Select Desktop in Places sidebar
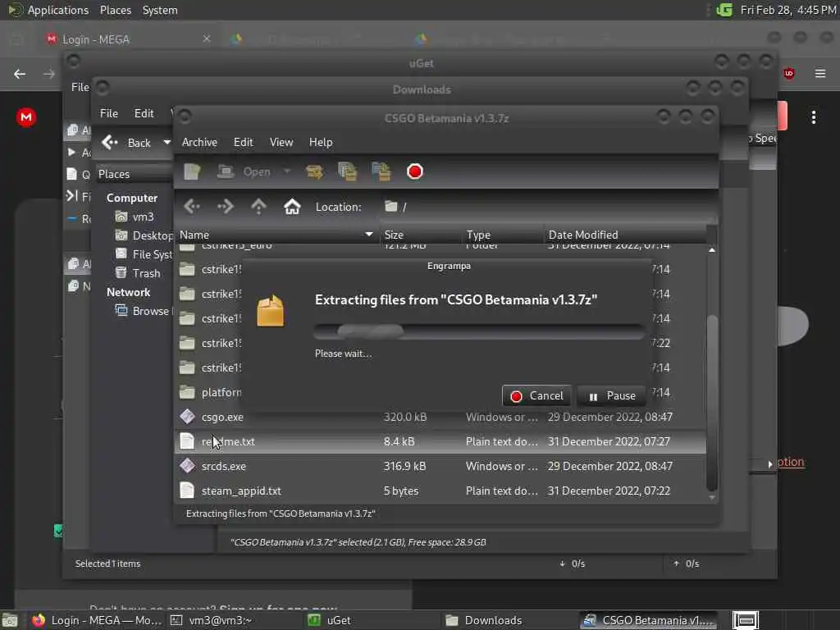 click(144, 235)
